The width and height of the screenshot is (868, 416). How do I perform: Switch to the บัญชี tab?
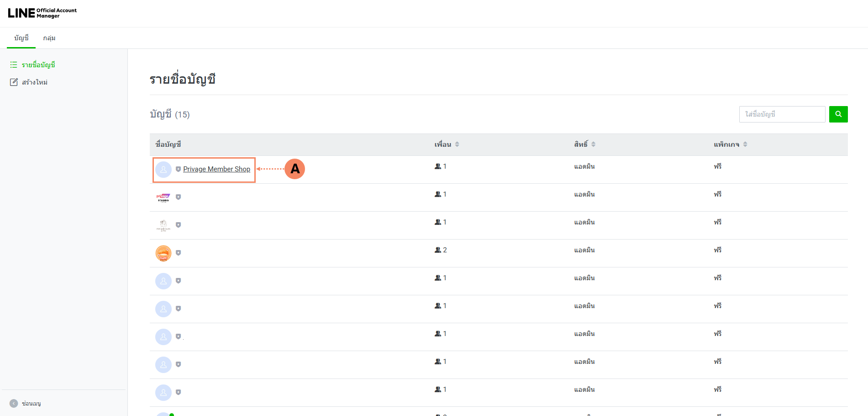pyautogui.click(x=21, y=38)
